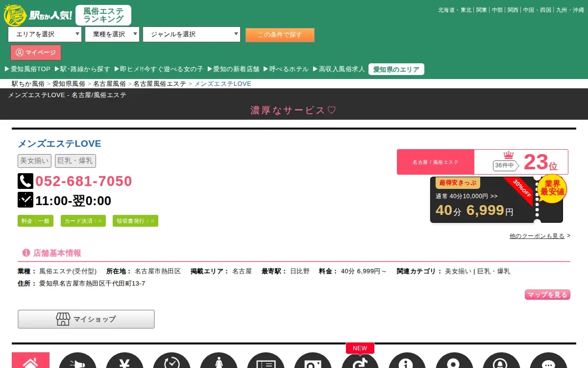The height and width of the screenshot is (368, 588).
Task: Open the circled info icon in bottom row
Action: [407, 361]
